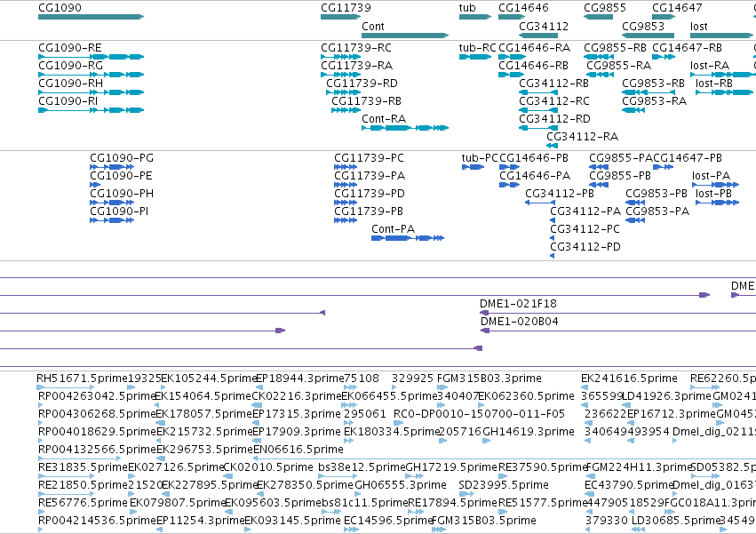
Task: Select protein CG11739-PC
Action: [x=346, y=167]
